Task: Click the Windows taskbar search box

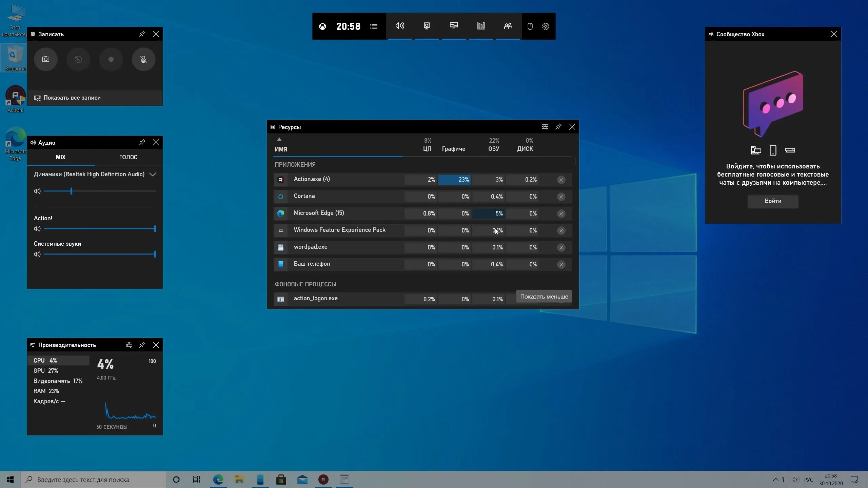Action: coord(93,480)
